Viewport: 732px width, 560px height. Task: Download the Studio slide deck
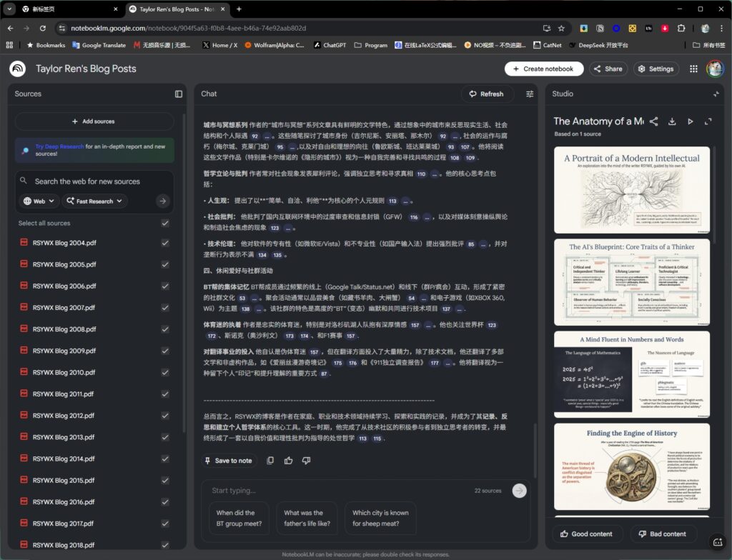click(672, 121)
